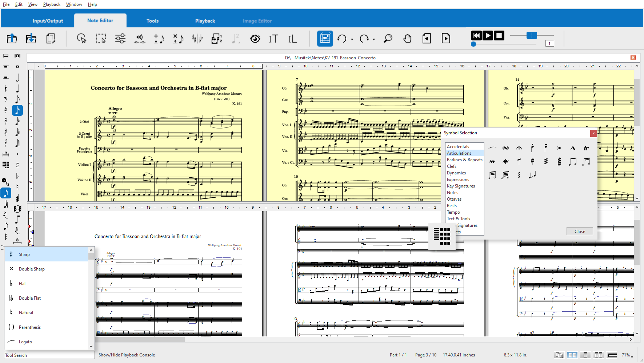Open the undo history dropdown arrow
Viewport: 644px width, 363px height.
click(352, 39)
